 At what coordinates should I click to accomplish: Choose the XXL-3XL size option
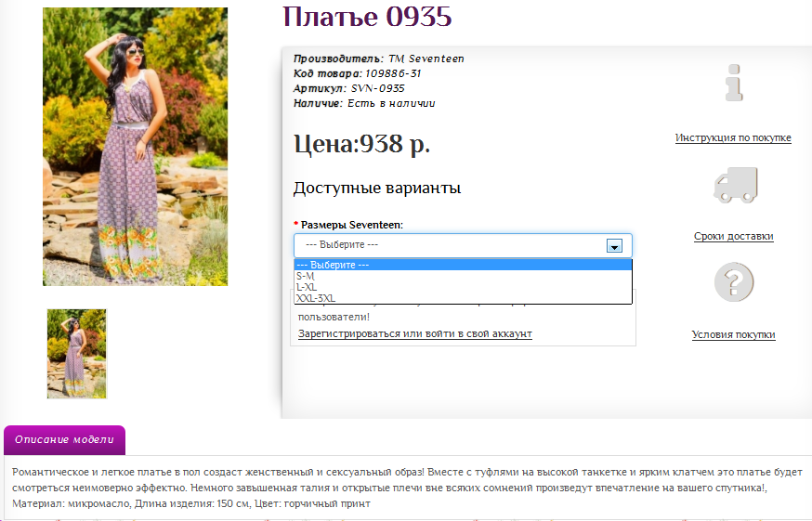point(463,298)
